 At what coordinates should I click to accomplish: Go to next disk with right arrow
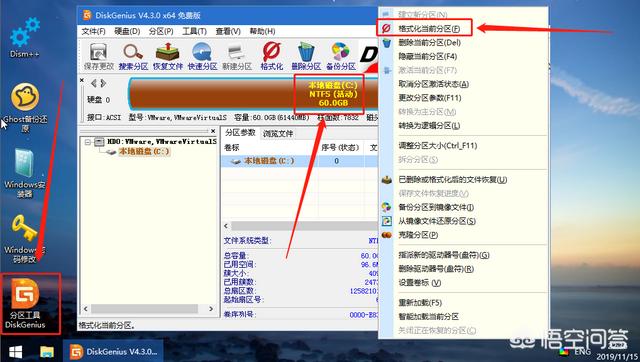pos(103,83)
